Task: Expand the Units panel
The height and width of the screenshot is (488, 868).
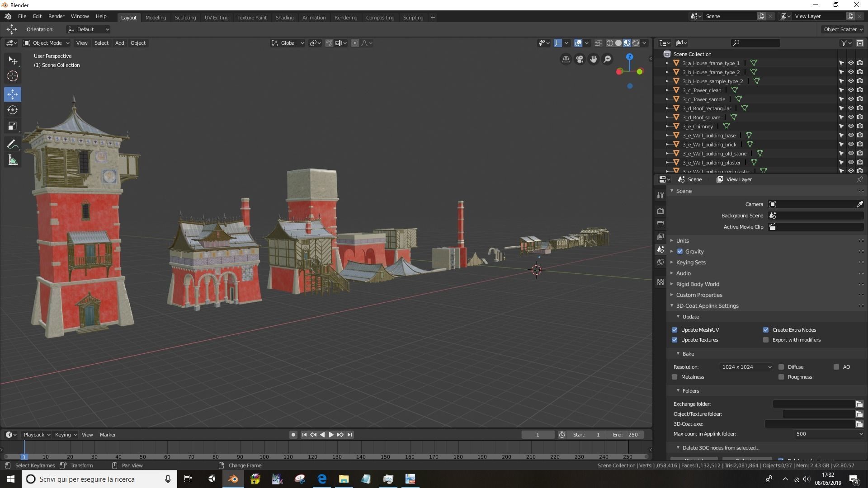Action: click(x=682, y=241)
